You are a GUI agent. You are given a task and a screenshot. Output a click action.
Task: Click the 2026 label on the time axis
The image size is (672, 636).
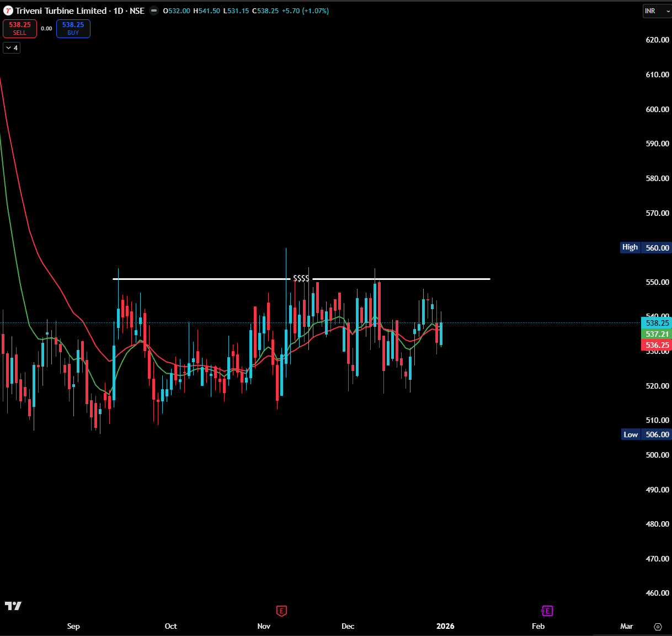point(445,626)
